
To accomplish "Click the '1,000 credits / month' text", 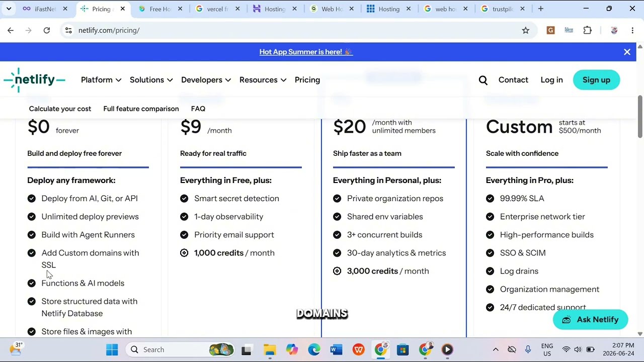I will [234, 253].
